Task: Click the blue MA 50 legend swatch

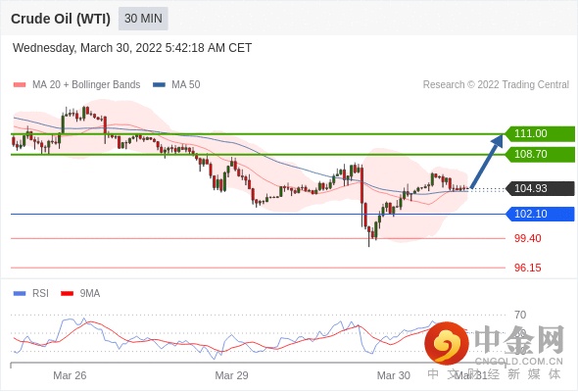Action: pyautogui.click(x=160, y=85)
